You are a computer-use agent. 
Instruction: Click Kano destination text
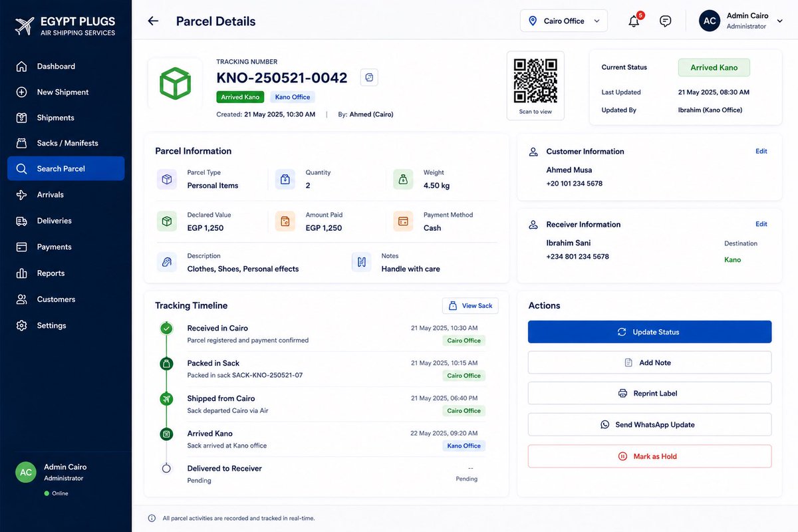(x=732, y=260)
